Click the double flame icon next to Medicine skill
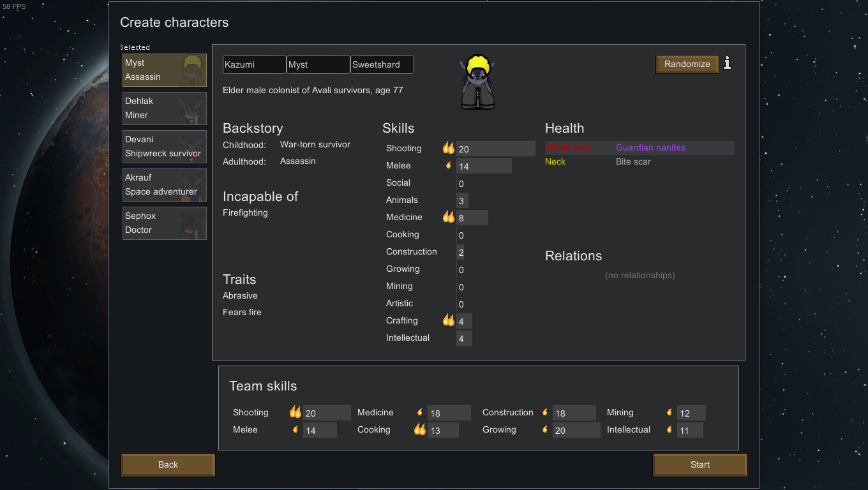The image size is (868, 490). coord(449,217)
